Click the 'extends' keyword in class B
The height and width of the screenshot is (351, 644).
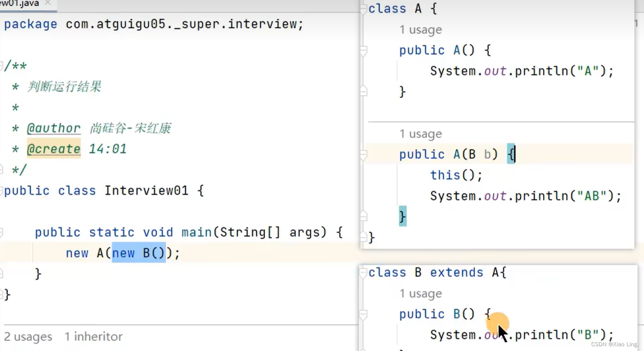(x=457, y=273)
